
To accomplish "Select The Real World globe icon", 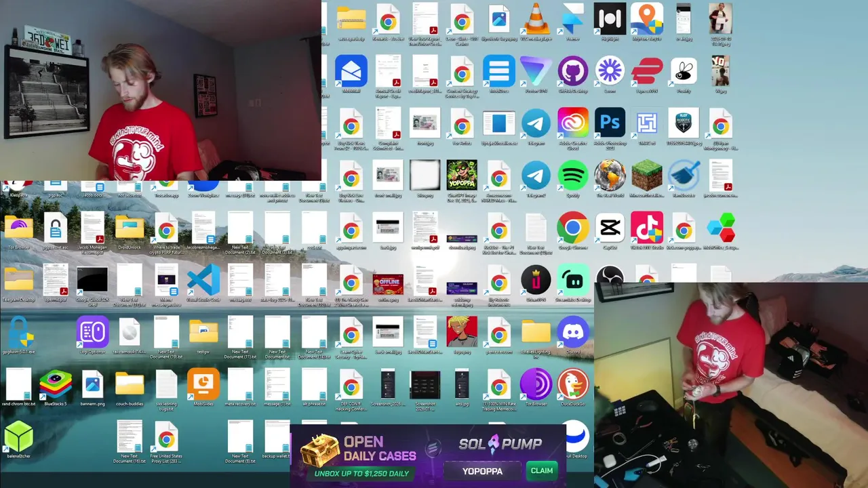I will pos(610,176).
